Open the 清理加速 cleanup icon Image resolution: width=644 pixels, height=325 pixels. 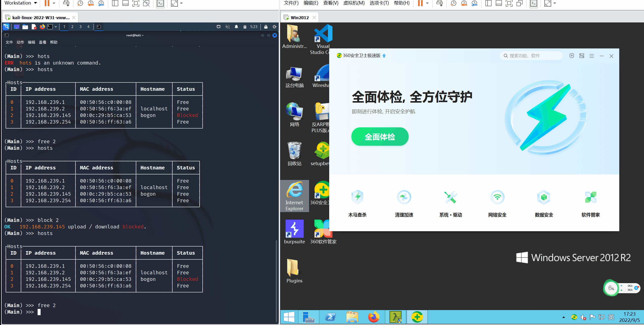pos(404,197)
